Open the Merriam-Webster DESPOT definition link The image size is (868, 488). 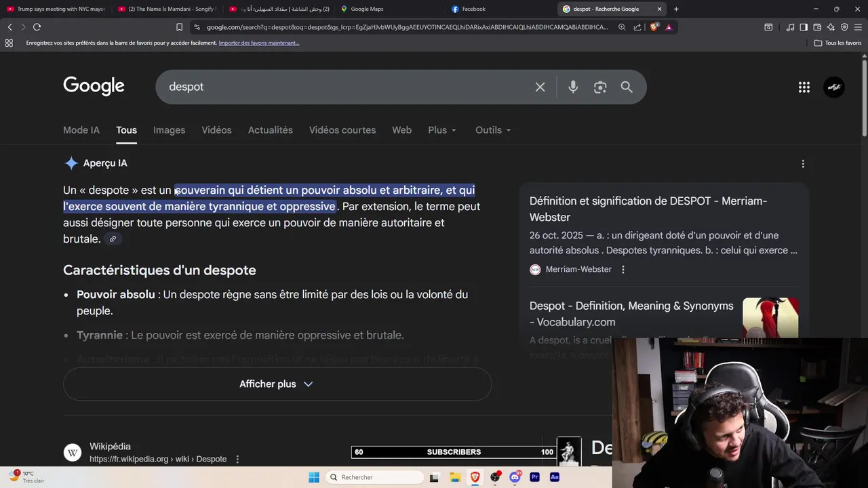click(x=648, y=209)
